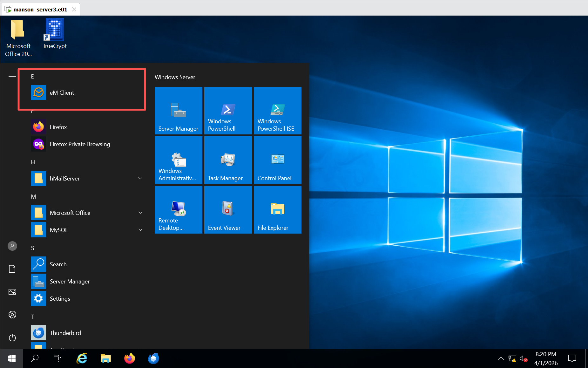Open File Explorer from the taskbar
588x368 pixels.
pyautogui.click(x=106, y=358)
